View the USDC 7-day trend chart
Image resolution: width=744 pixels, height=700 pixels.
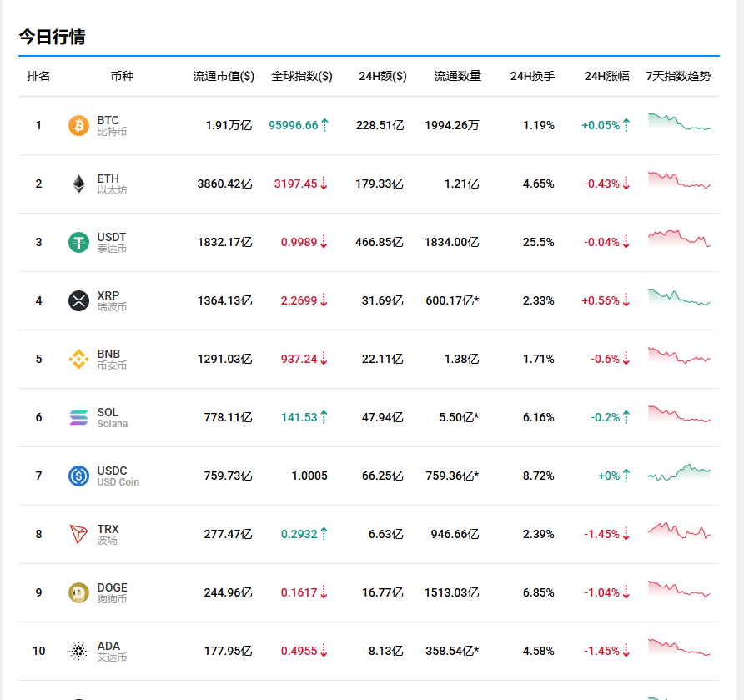coord(679,473)
